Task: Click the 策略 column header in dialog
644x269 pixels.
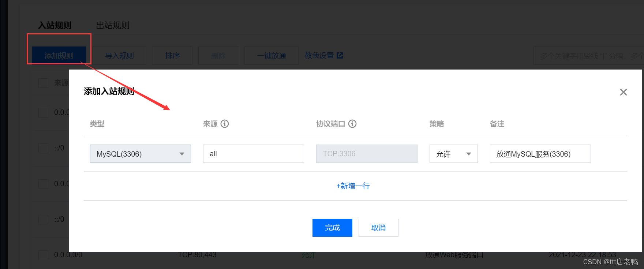Action: [x=437, y=124]
